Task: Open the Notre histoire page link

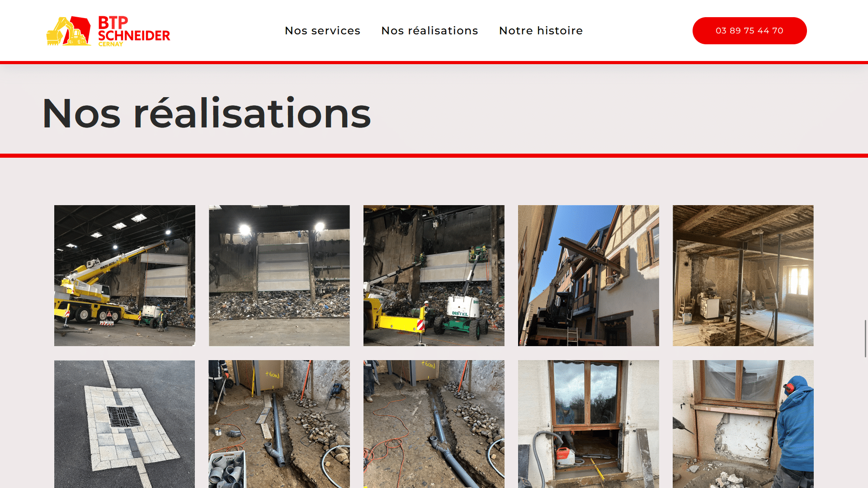Action: [x=541, y=31]
